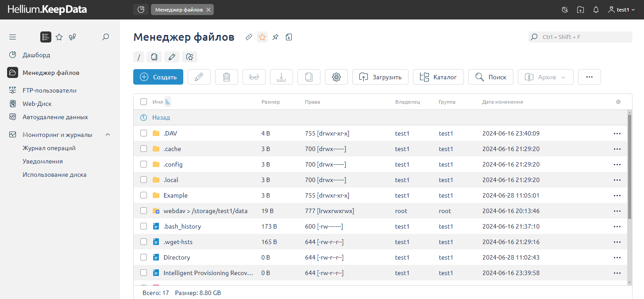Click the Создать button

click(158, 77)
